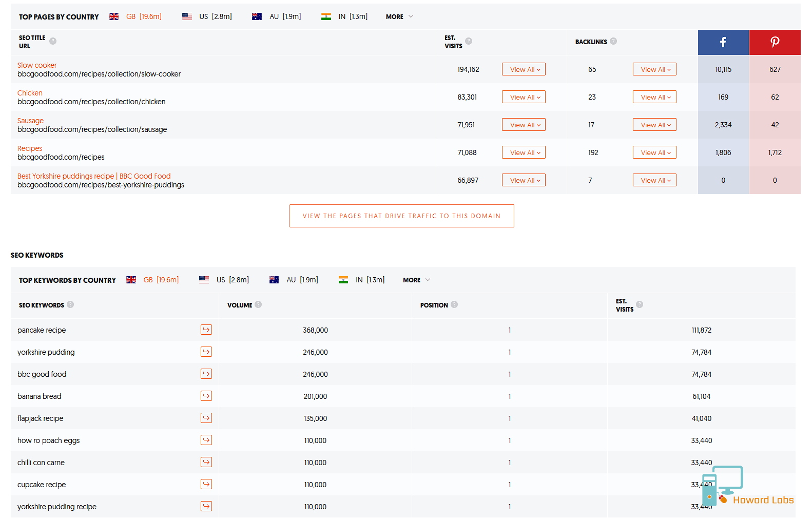The height and width of the screenshot is (519, 812).
Task: Click the UK flag in Top Pages by Country
Action: click(x=114, y=16)
